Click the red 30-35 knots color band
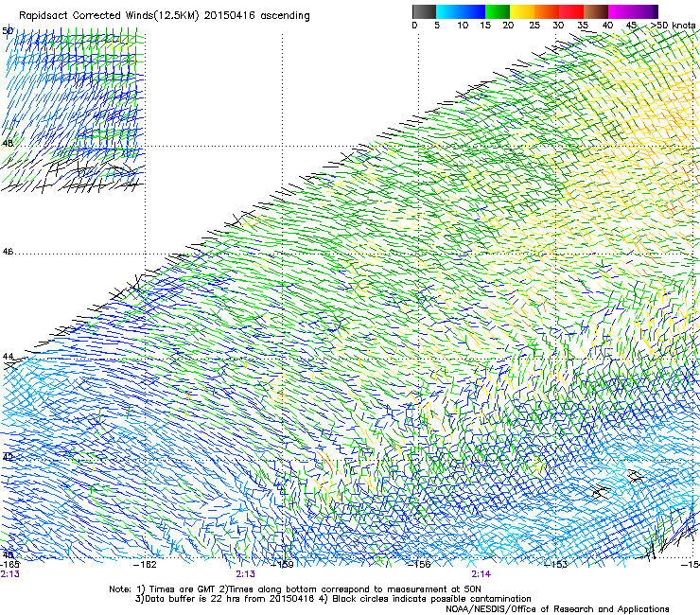The image size is (700, 615). pyautogui.click(x=571, y=11)
